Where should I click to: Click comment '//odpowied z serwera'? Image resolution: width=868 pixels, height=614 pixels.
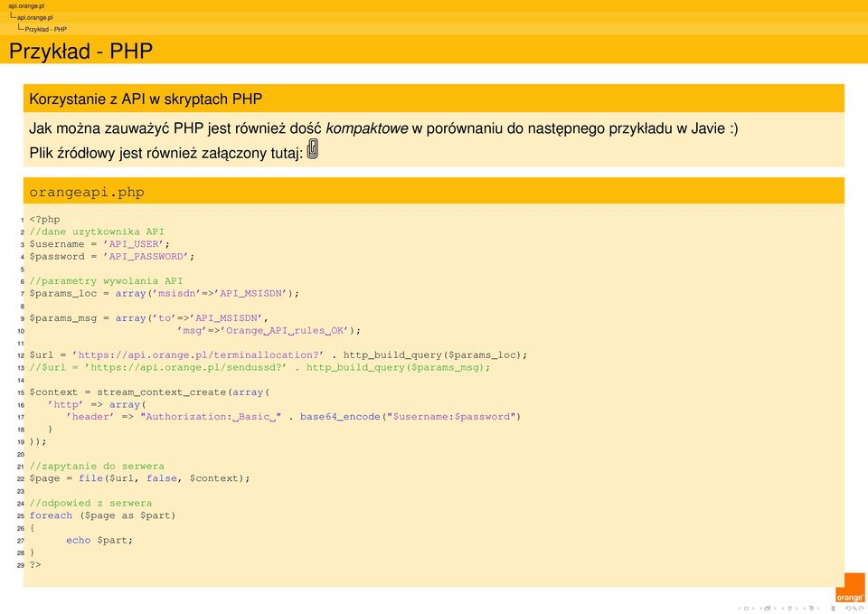coord(90,504)
